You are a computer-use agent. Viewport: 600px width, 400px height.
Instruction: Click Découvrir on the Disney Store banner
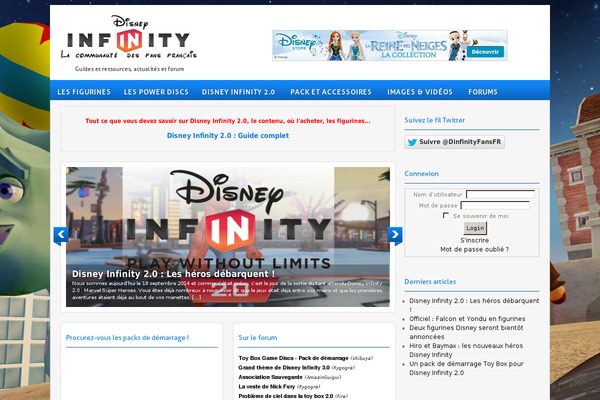[485, 52]
